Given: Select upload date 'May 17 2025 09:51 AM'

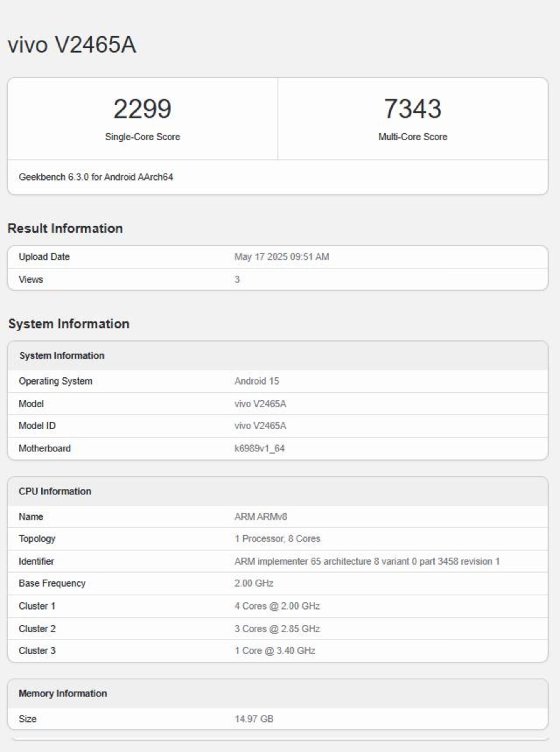Looking at the screenshot, I should point(282,257).
